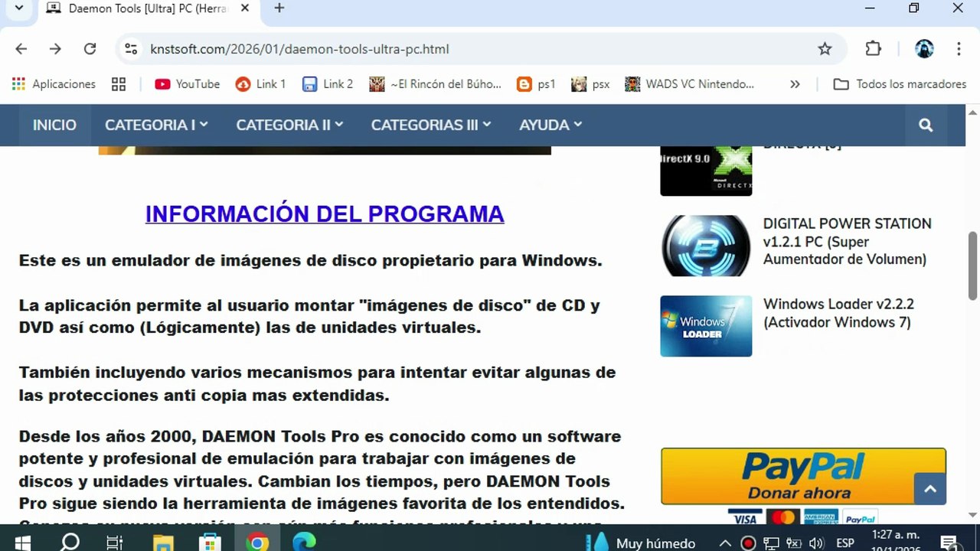980x551 pixels.
Task: Click the red recording tray icon
Action: (x=748, y=544)
